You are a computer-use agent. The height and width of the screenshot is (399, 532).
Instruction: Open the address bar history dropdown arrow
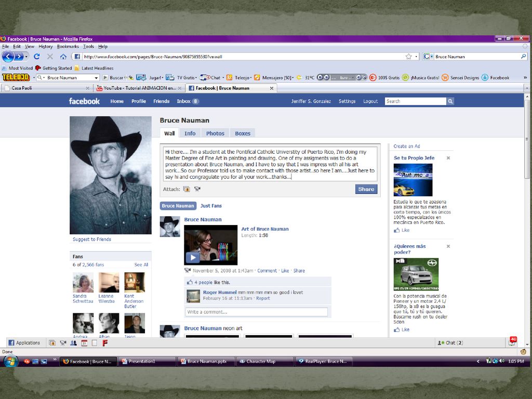[x=416, y=57]
